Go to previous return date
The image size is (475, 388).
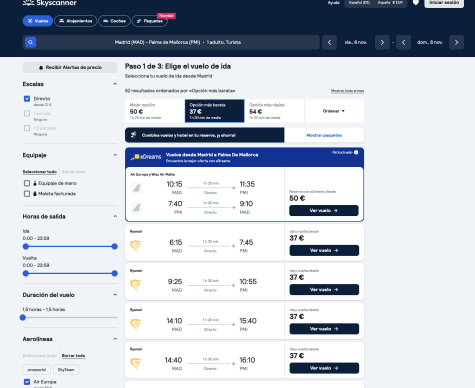pyautogui.click(x=403, y=42)
